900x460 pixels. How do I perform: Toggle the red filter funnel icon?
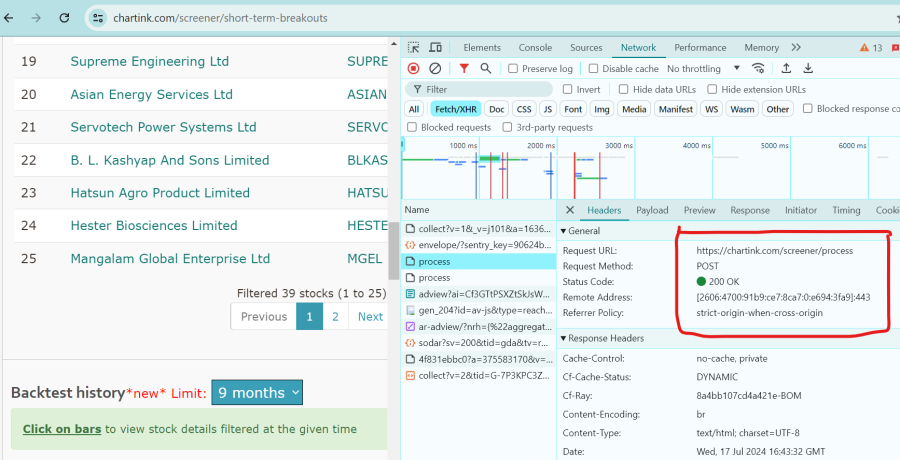click(464, 68)
